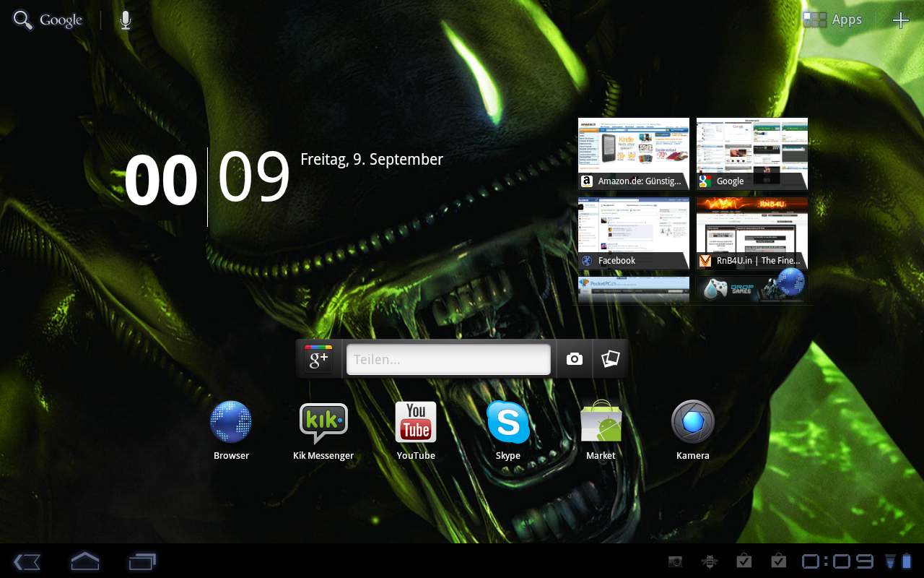Viewport: 924px width, 578px height.
Task: Open the RnB4U.in bookmark thumbnail
Action: click(x=752, y=233)
